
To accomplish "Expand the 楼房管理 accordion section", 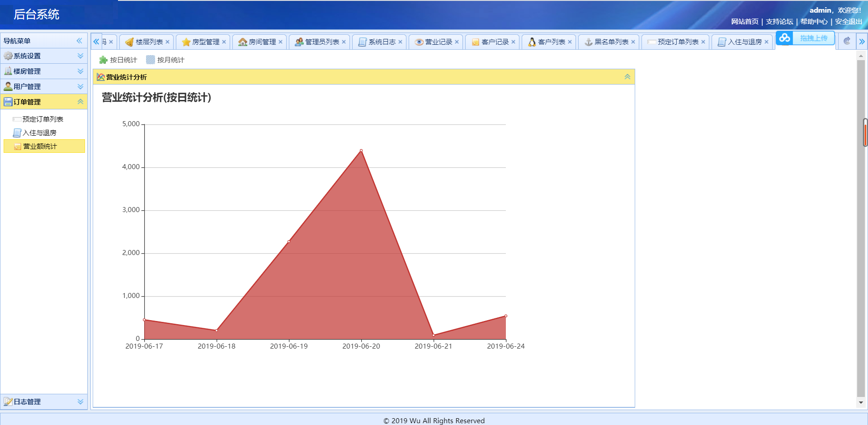I will 44,71.
